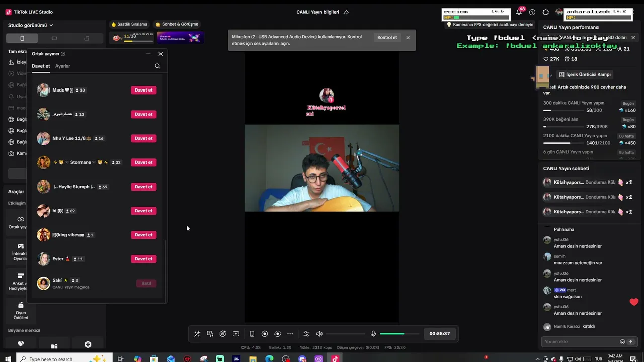Open Oyun Ödülleri tool
Screen dimensions: 644x362
21,311
